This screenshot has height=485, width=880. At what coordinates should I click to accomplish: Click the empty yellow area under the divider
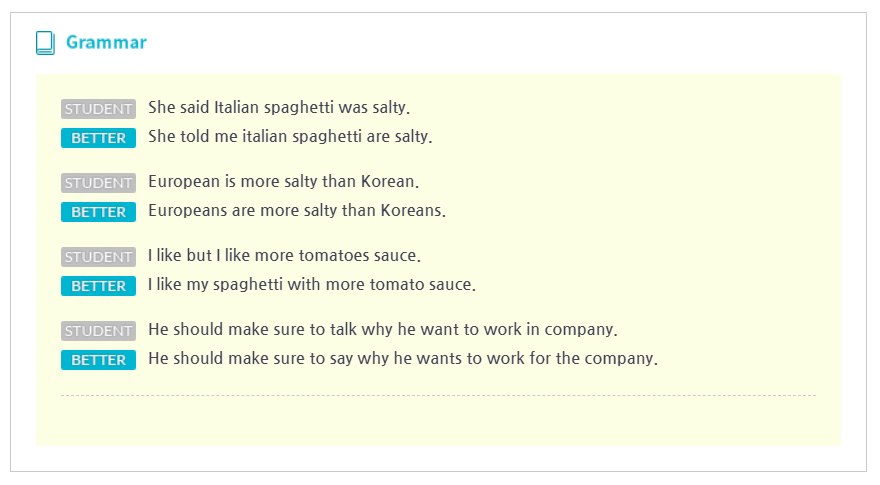point(438,421)
